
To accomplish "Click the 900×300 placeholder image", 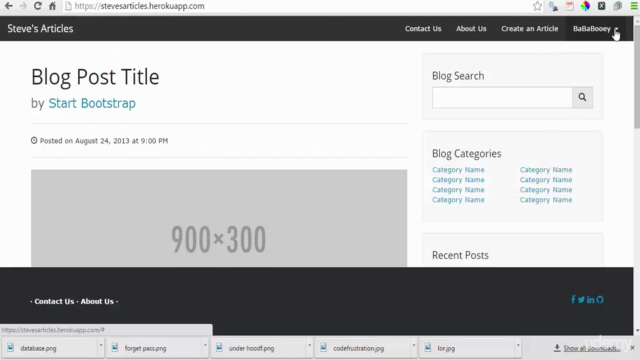I will pos(219,218).
